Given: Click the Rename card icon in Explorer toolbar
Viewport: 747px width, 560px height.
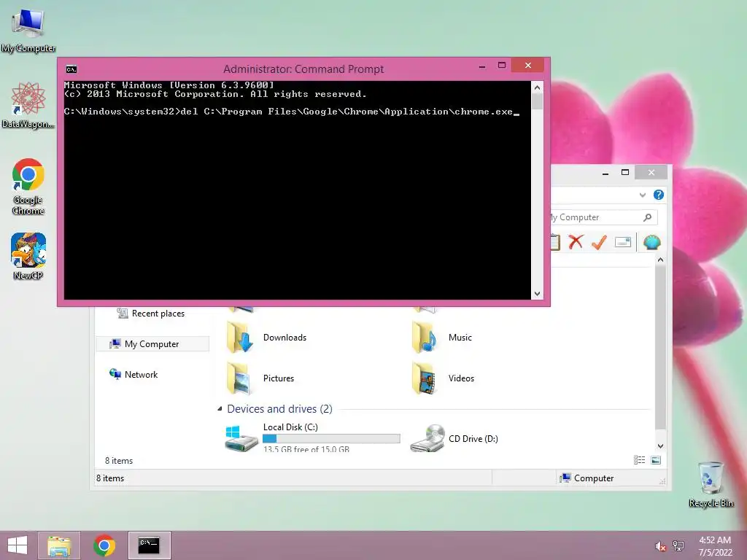Looking at the screenshot, I should pos(623,242).
